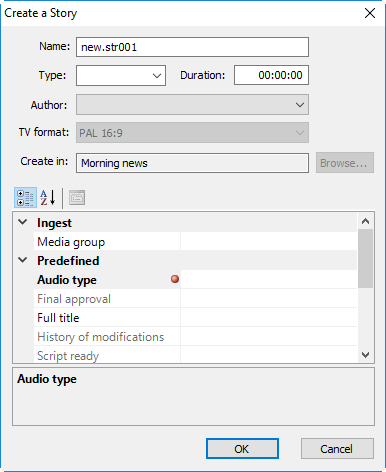Click the Audio type value cell
The height and width of the screenshot is (472, 386).
[x=269, y=279]
